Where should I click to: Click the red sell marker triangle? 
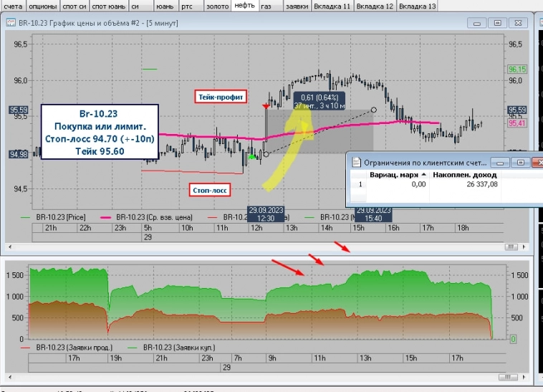pyautogui.click(x=266, y=106)
